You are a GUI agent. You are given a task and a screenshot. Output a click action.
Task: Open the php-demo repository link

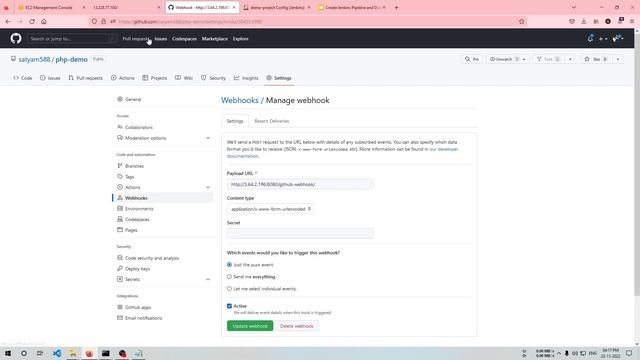[x=71, y=60]
